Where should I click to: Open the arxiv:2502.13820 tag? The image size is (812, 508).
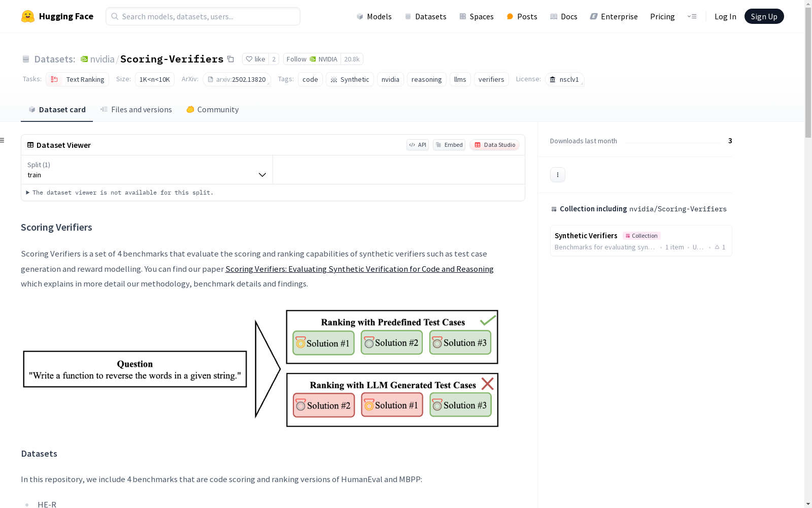(x=236, y=79)
